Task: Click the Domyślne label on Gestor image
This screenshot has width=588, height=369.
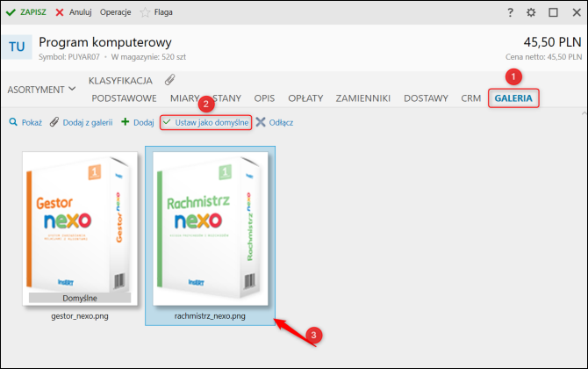Action: coord(80,298)
